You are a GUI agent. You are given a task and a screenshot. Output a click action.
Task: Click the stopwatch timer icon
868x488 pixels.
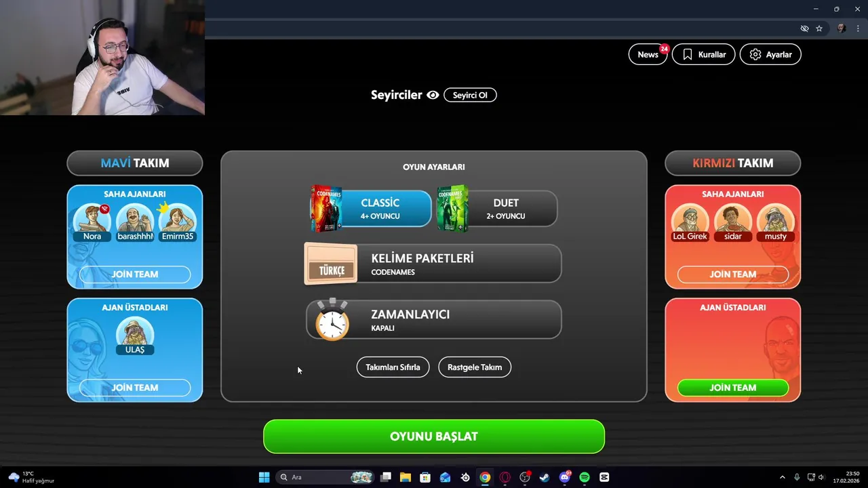pyautogui.click(x=332, y=320)
